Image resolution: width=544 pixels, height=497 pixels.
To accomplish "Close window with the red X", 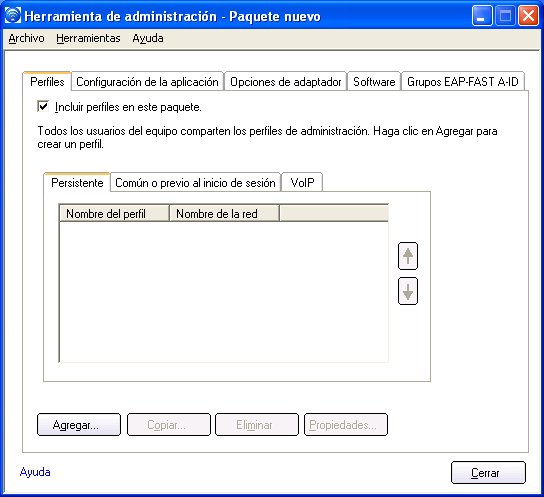I will coord(528,16).
